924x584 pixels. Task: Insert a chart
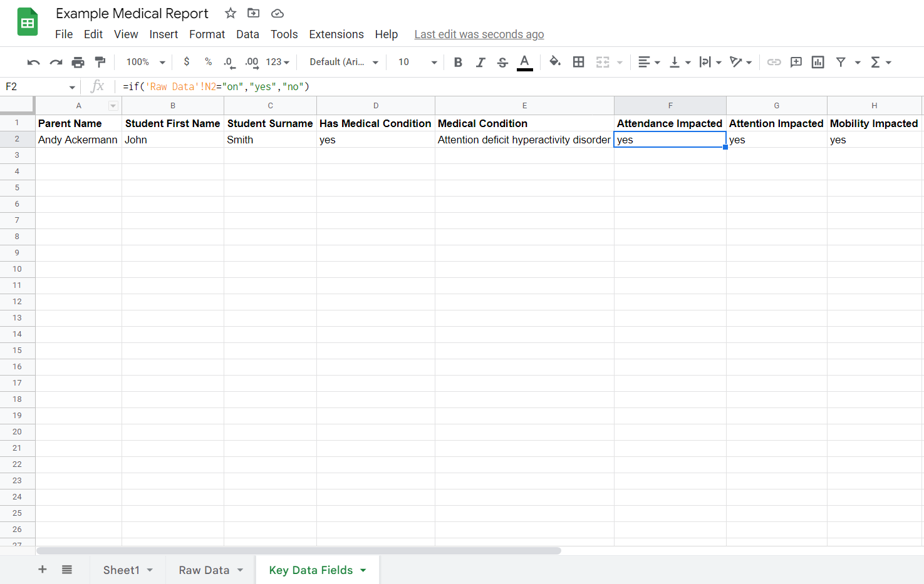(818, 62)
